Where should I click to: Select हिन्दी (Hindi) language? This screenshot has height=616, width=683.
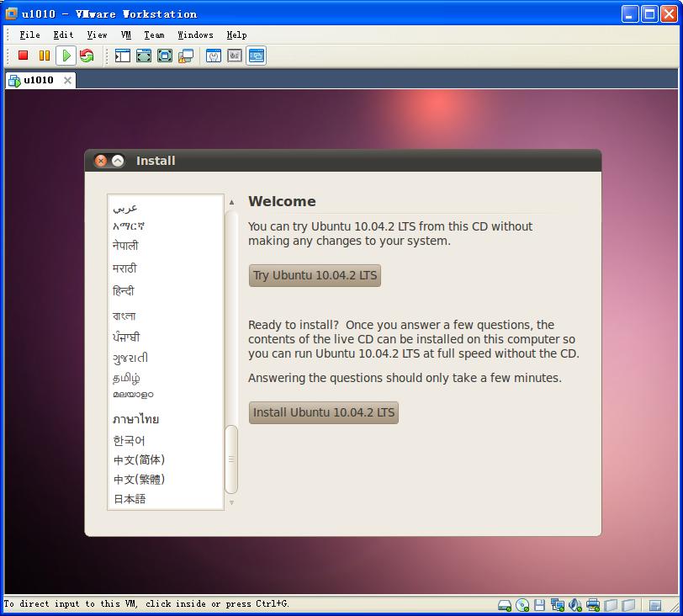tap(166, 290)
